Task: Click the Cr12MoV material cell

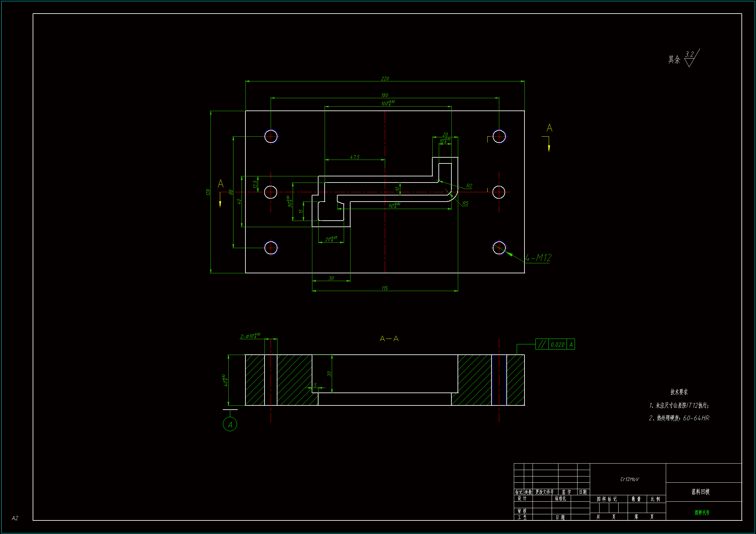Action: pos(629,479)
